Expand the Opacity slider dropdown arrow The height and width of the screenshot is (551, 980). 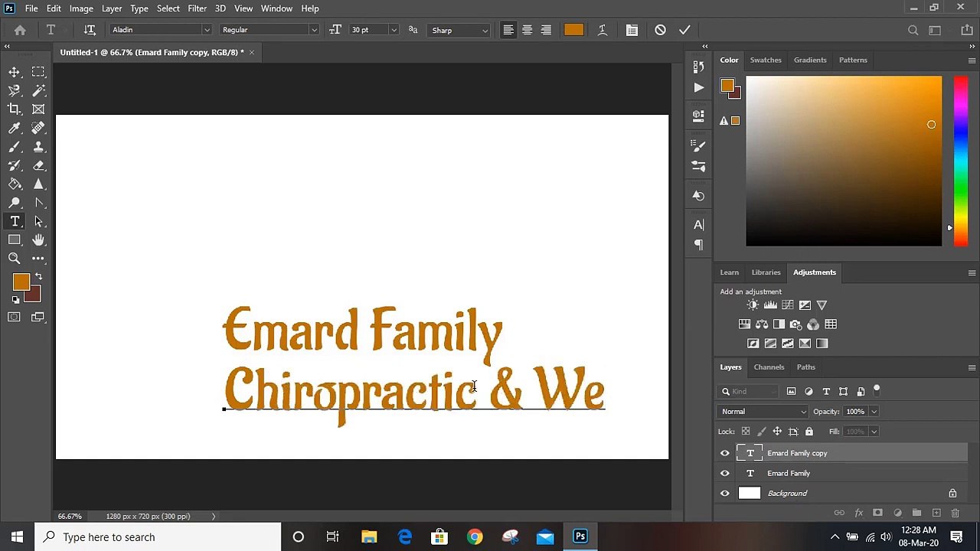[x=874, y=412]
